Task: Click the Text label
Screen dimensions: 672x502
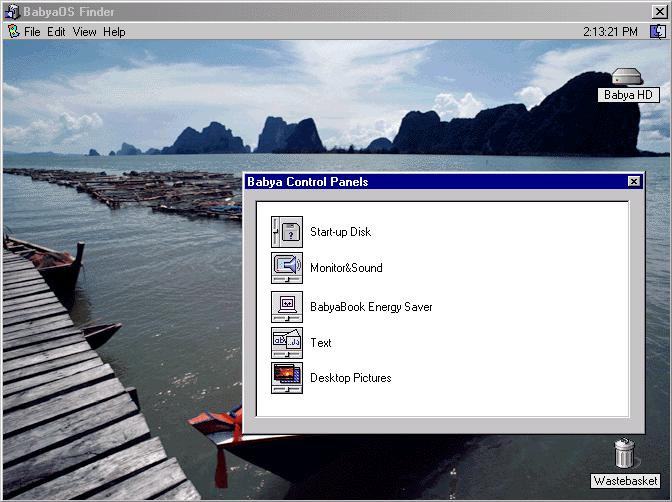Action: (321, 343)
